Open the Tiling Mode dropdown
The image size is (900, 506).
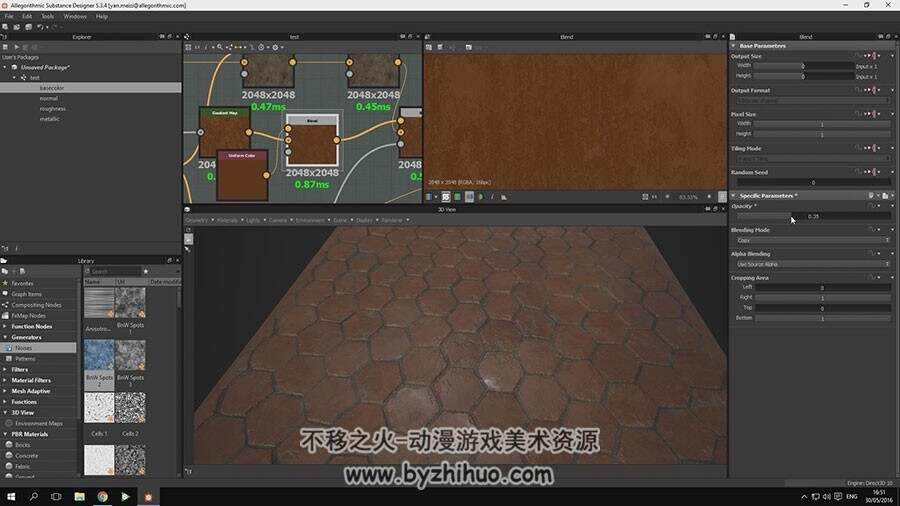(x=813, y=158)
